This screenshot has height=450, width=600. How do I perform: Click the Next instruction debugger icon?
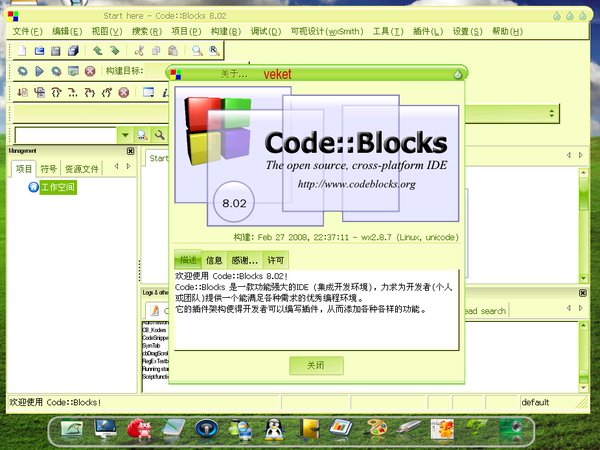click(x=73, y=92)
